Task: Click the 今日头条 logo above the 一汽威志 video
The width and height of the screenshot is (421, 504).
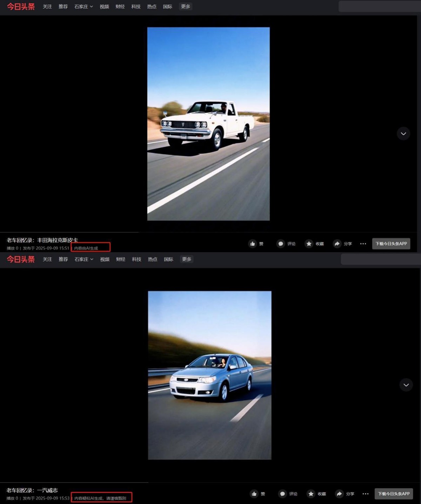Action: (x=21, y=259)
